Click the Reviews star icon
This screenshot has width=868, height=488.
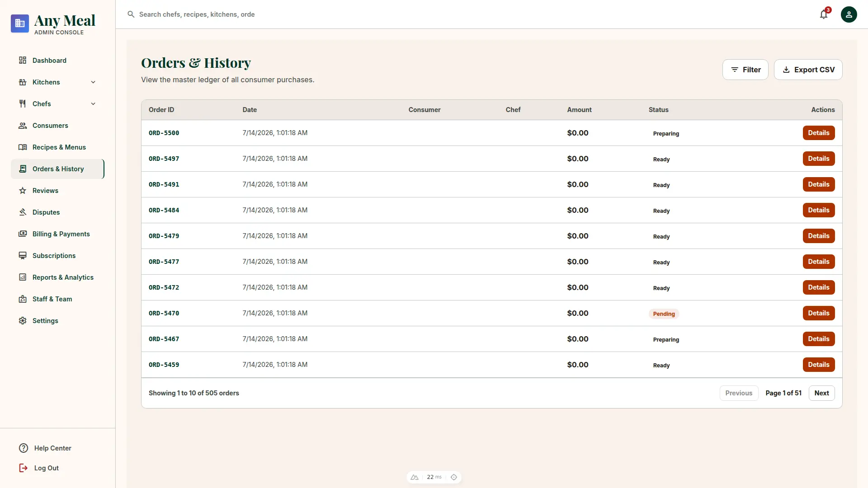click(23, 191)
